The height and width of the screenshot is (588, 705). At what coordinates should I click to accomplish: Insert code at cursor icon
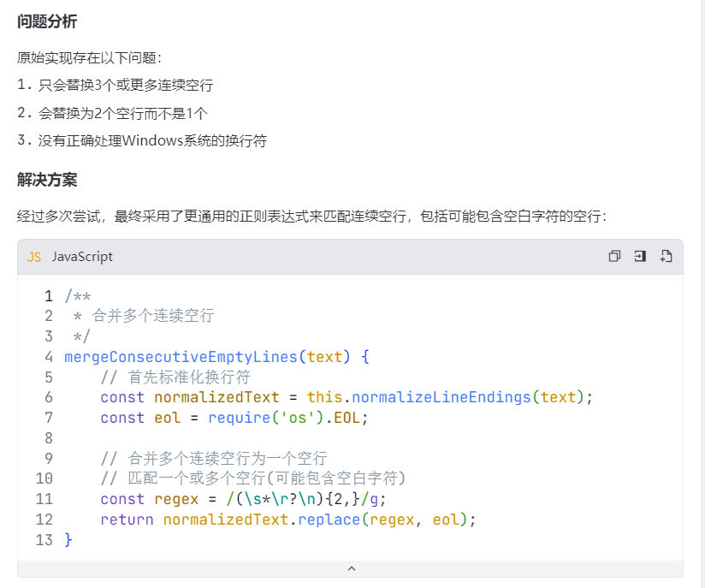pyautogui.click(x=639, y=257)
